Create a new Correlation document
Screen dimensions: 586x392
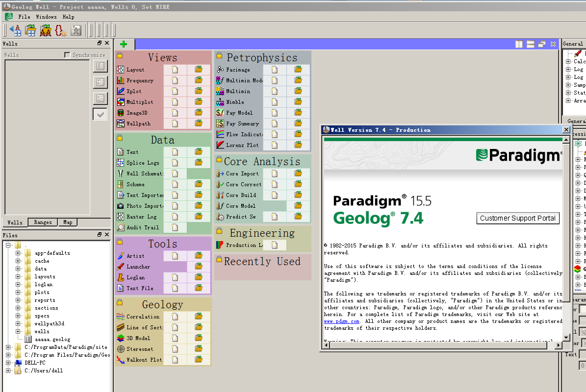(175, 317)
